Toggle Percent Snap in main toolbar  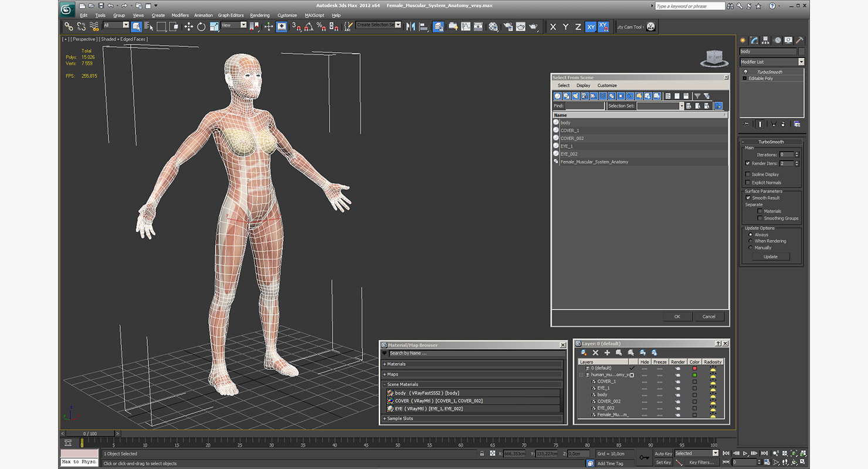(x=321, y=26)
